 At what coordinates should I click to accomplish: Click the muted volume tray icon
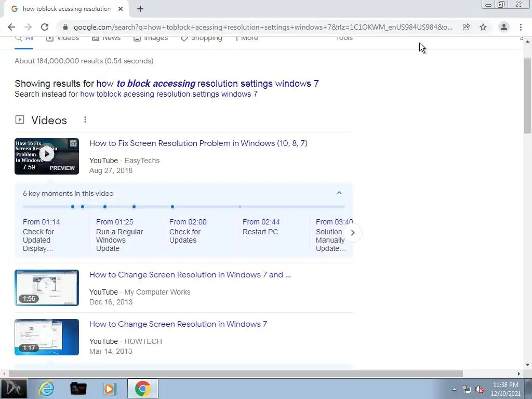(480, 390)
